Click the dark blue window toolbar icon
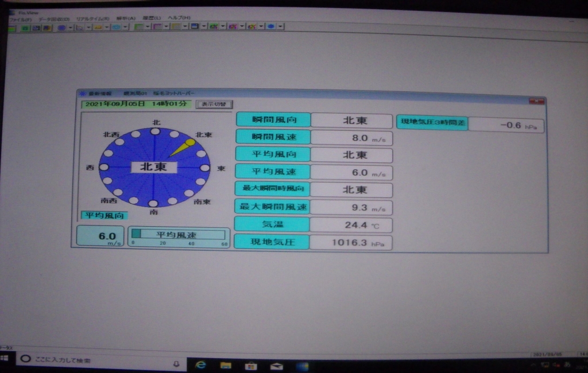 pyautogui.click(x=195, y=26)
